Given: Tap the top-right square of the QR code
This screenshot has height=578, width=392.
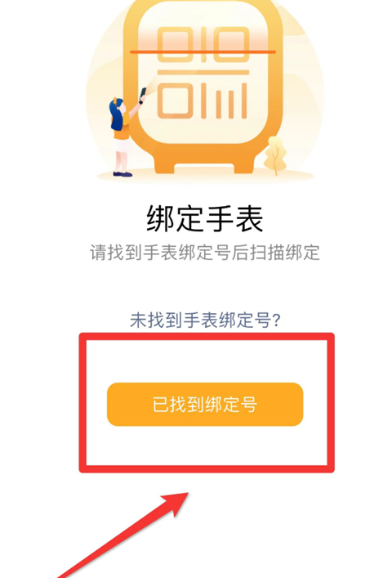Looking at the screenshot, I should pyautogui.click(x=230, y=43).
